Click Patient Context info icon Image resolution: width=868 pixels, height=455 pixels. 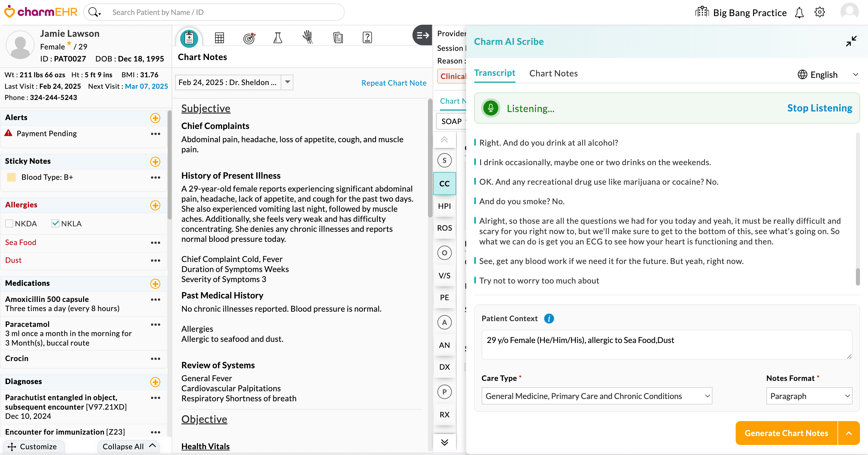click(549, 318)
